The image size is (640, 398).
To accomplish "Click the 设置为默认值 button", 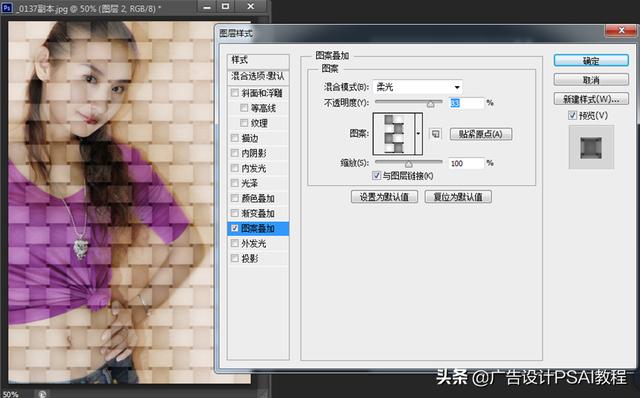I will (384, 197).
